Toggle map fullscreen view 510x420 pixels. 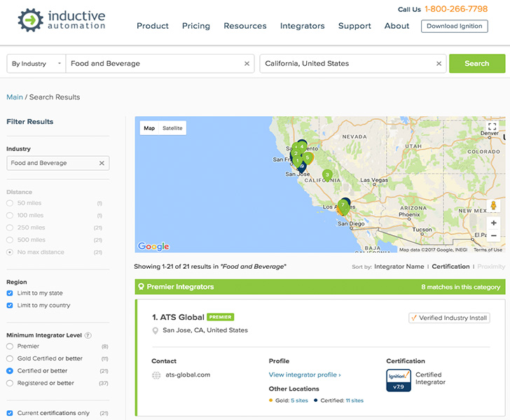tap(492, 127)
